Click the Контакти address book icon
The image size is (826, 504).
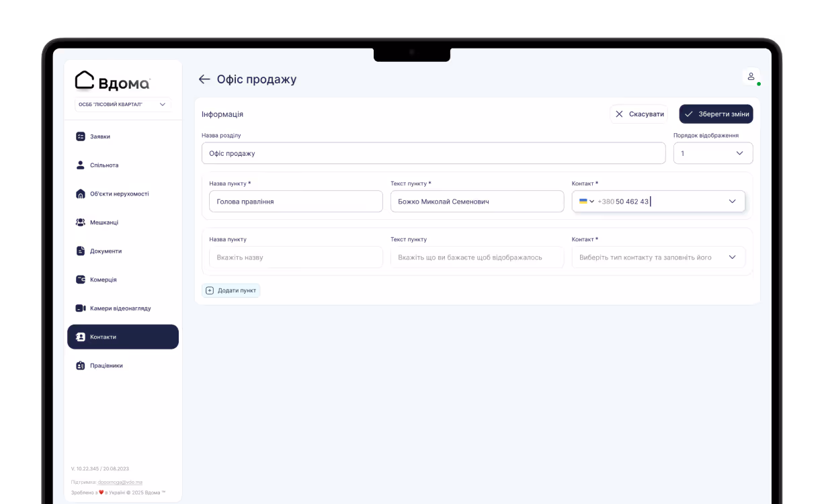(x=81, y=337)
